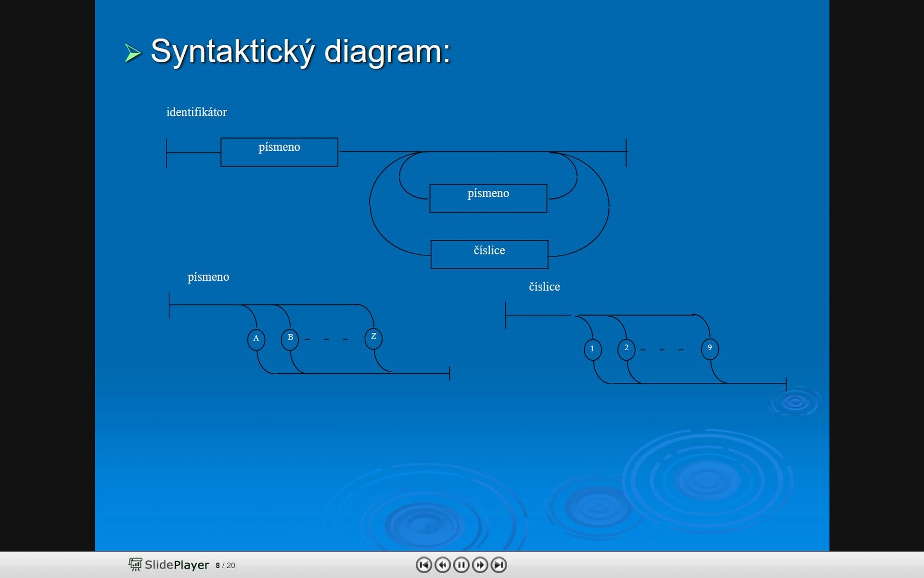The height and width of the screenshot is (578, 924).
Task: Click the písmeno heading above the letter diagram
Action: (x=208, y=277)
